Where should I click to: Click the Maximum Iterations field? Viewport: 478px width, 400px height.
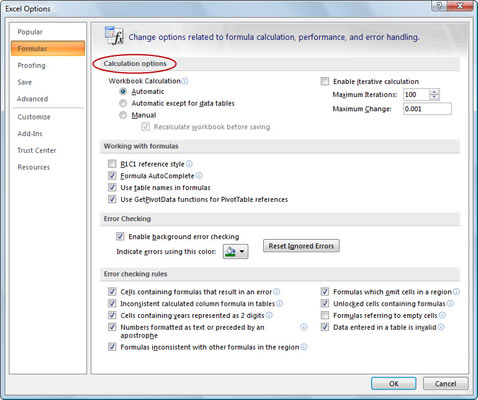point(416,94)
